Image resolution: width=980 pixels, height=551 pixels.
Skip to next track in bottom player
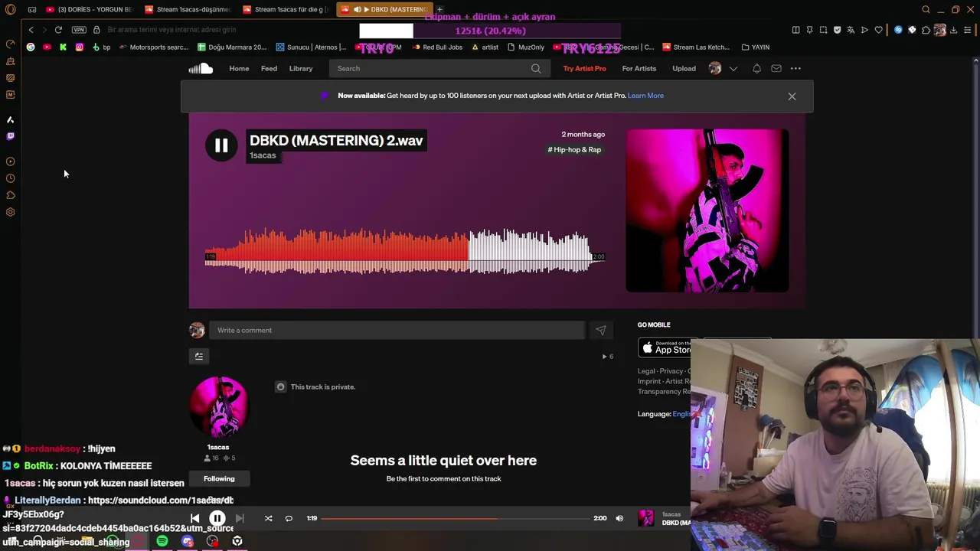240,518
